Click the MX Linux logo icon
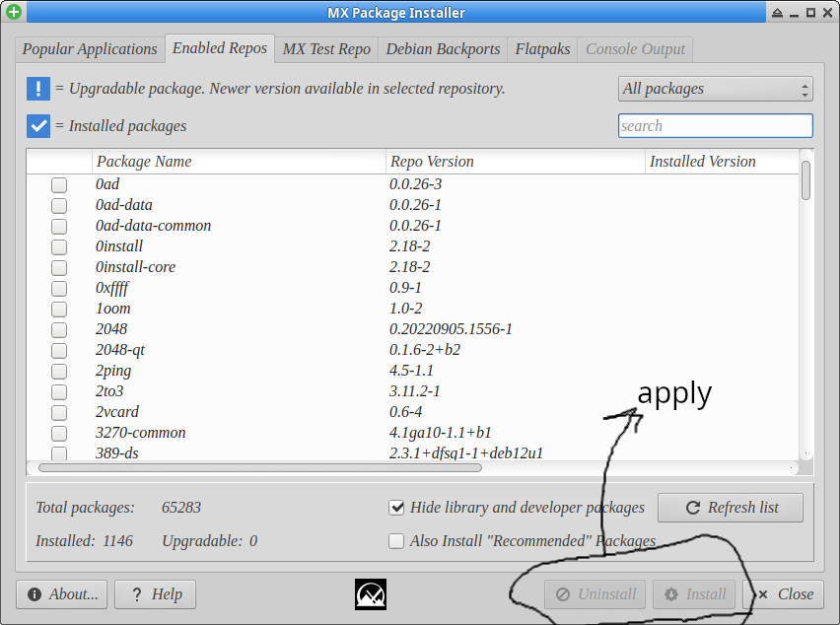The width and height of the screenshot is (840, 625). point(370,593)
